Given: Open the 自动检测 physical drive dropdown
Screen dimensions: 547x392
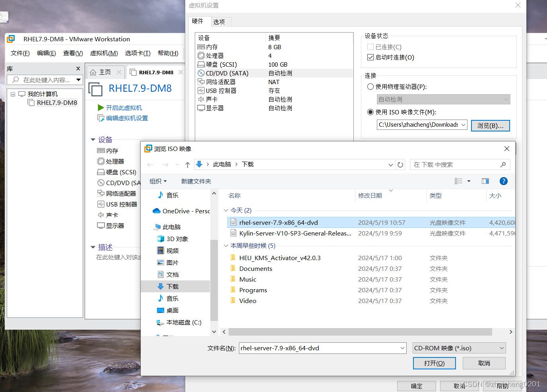Looking at the screenshot, I should coord(506,99).
